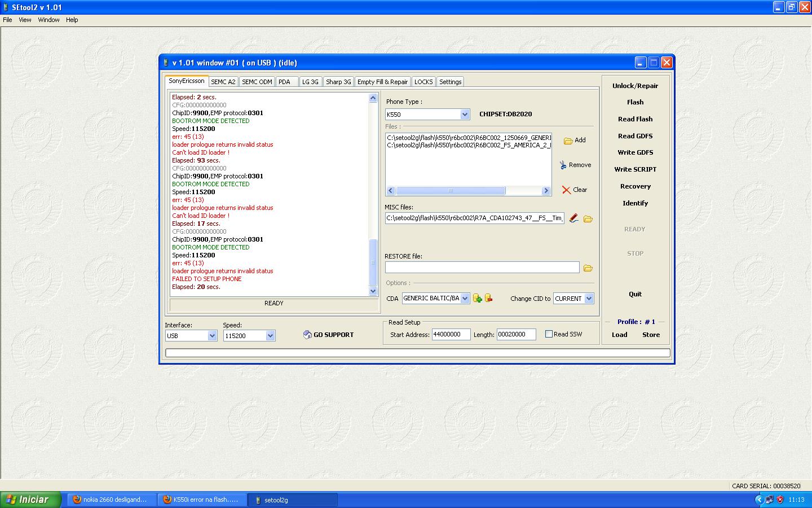Click the RESTORE file input field
The width and height of the screenshot is (812, 508).
click(x=482, y=268)
